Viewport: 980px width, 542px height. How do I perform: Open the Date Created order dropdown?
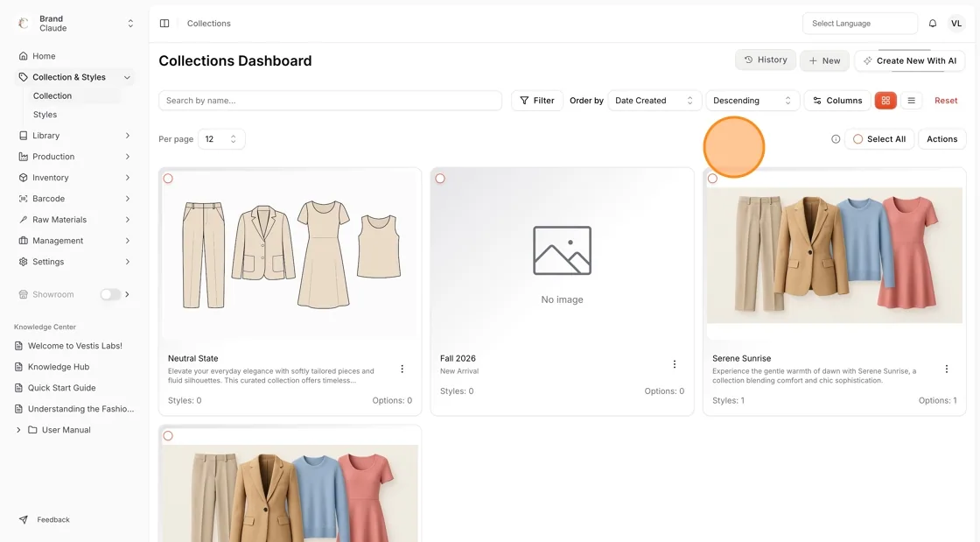click(654, 101)
